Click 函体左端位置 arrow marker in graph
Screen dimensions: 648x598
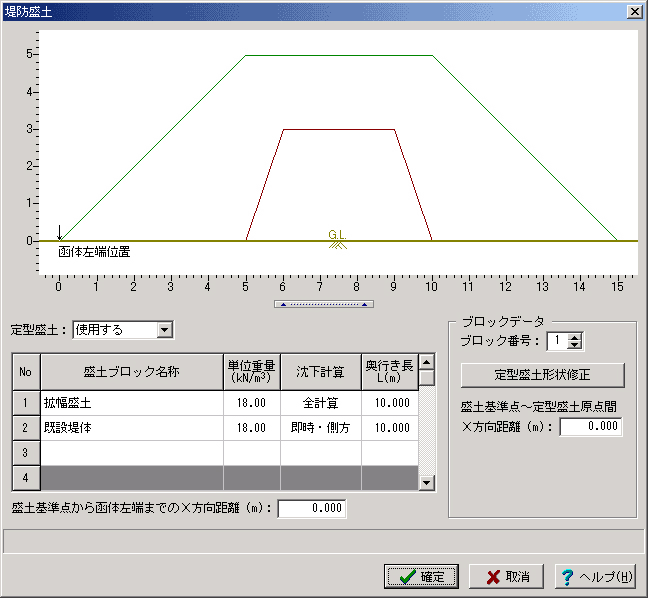point(60,233)
